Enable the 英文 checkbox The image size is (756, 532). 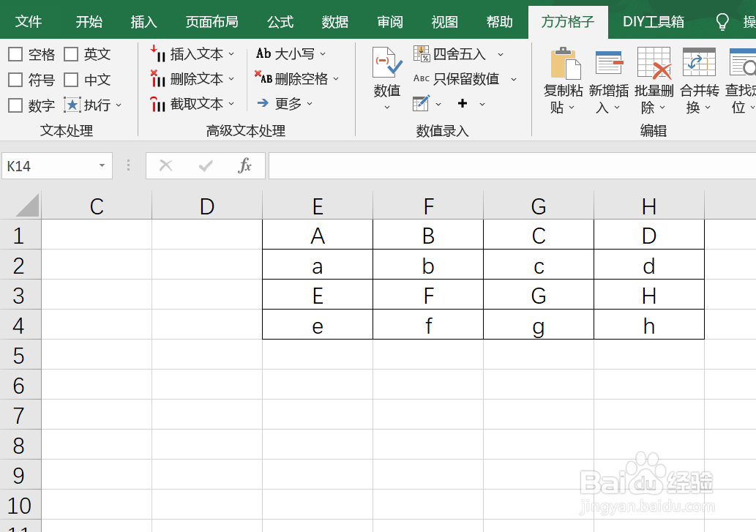click(71, 54)
